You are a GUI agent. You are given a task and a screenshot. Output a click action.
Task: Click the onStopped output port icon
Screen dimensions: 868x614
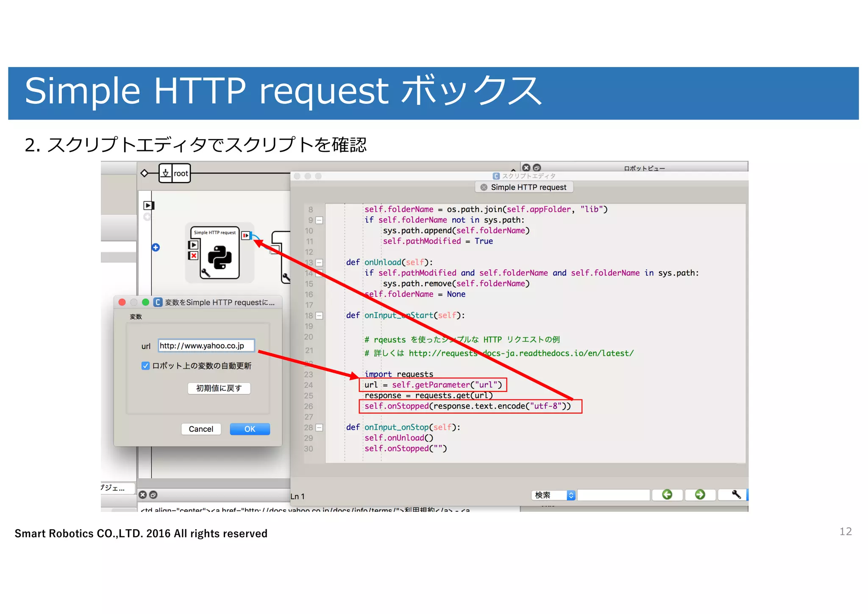[246, 235]
